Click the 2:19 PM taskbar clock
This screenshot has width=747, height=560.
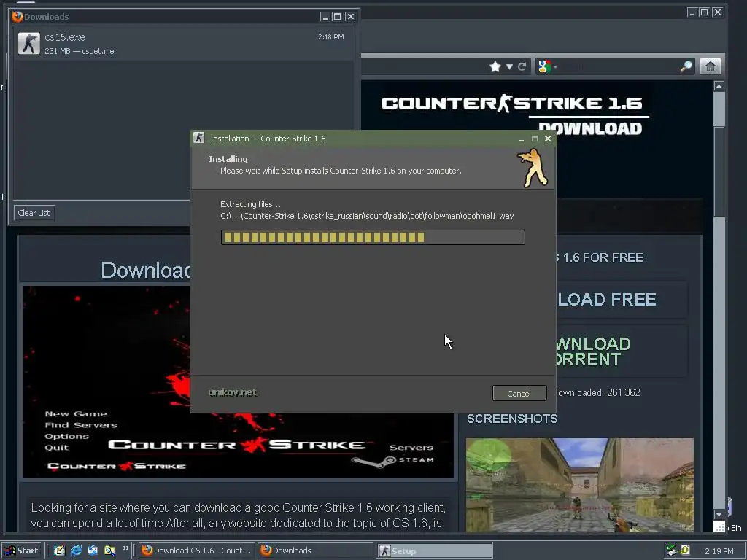(x=719, y=551)
